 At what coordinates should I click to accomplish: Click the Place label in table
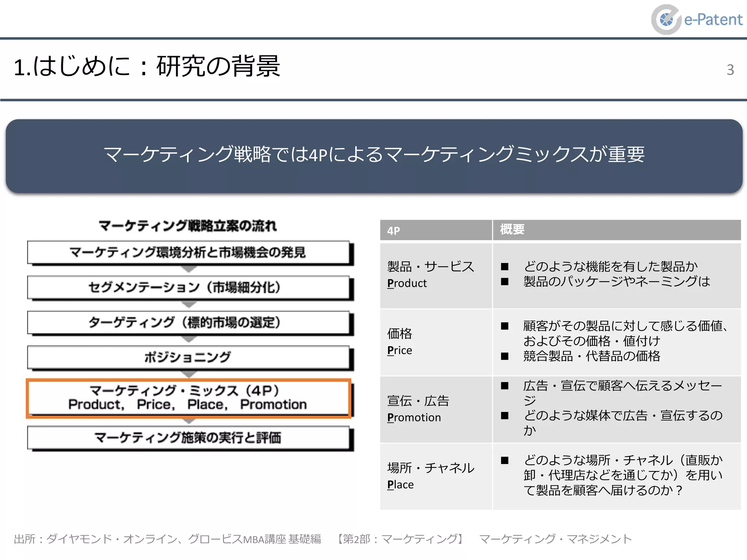coord(400,485)
